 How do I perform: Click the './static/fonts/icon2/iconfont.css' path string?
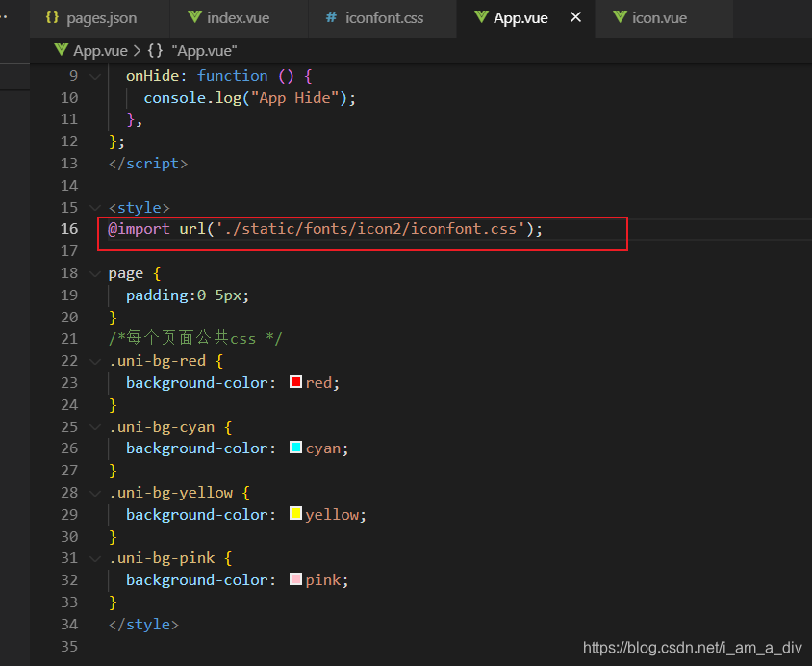(370, 229)
